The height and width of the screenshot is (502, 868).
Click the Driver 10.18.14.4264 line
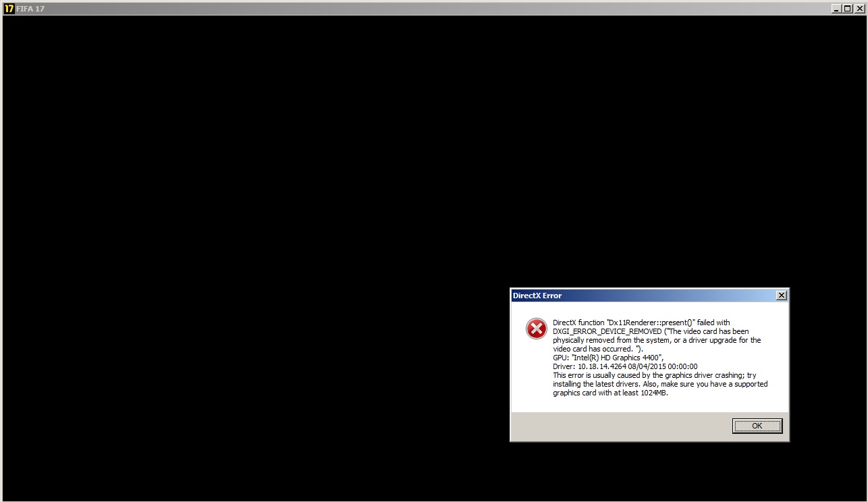point(625,366)
